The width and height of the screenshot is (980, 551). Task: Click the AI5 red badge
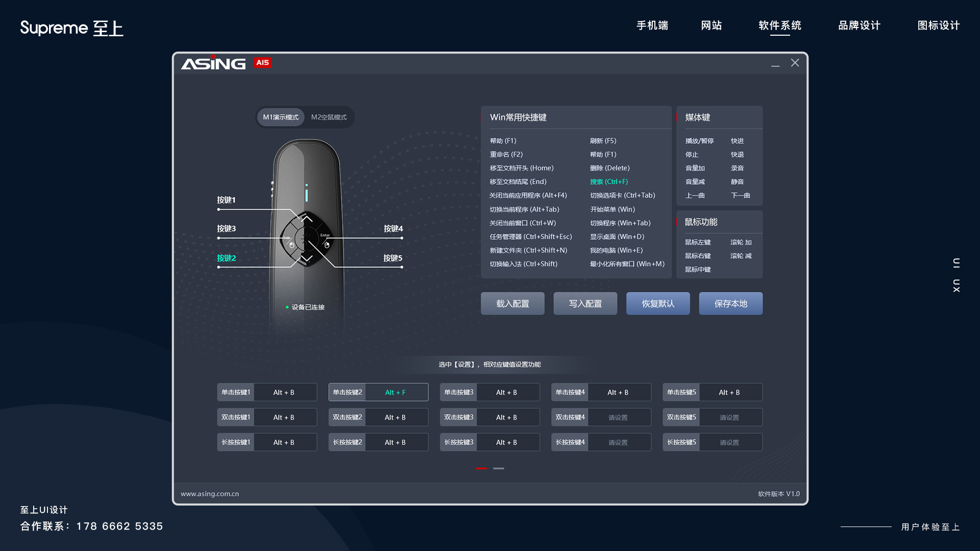[x=262, y=62]
